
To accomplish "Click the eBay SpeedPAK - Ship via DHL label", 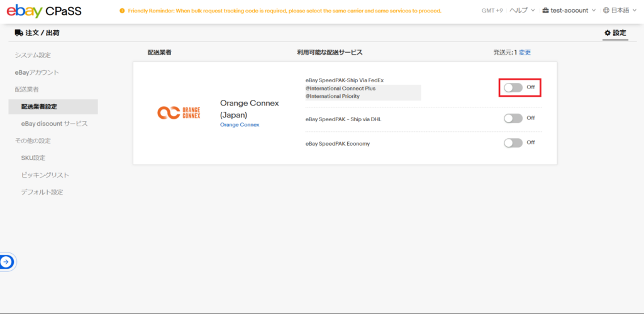I will coord(344,119).
